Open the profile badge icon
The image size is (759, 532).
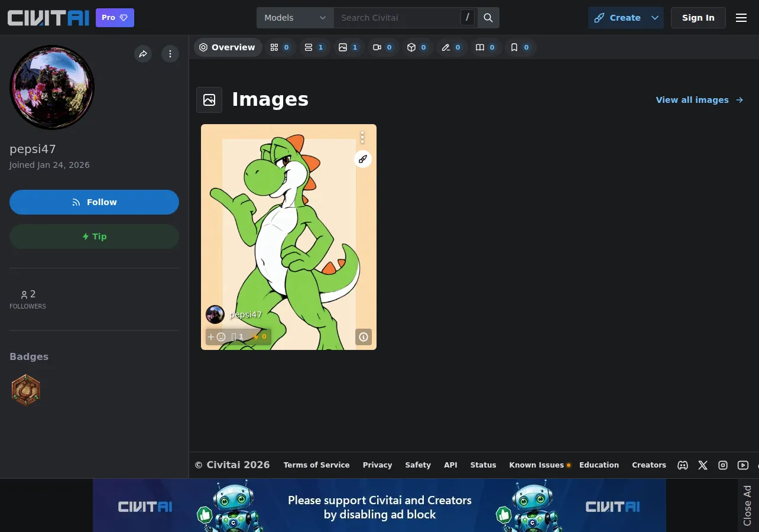click(x=26, y=390)
